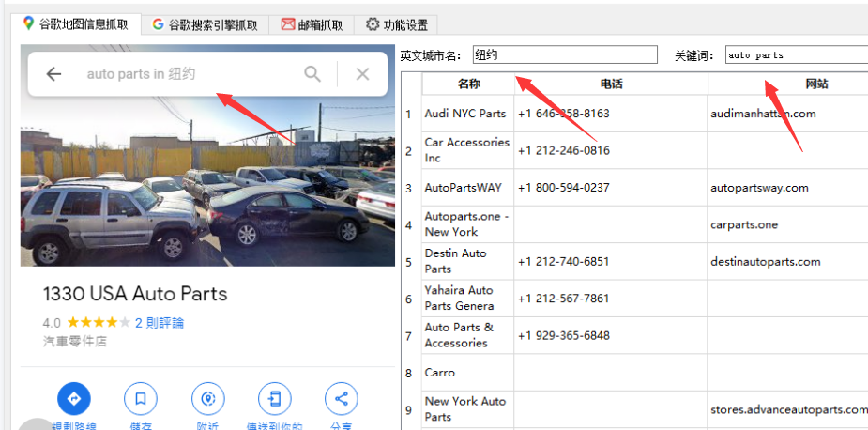Open the 功能设置 tab

(396, 25)
